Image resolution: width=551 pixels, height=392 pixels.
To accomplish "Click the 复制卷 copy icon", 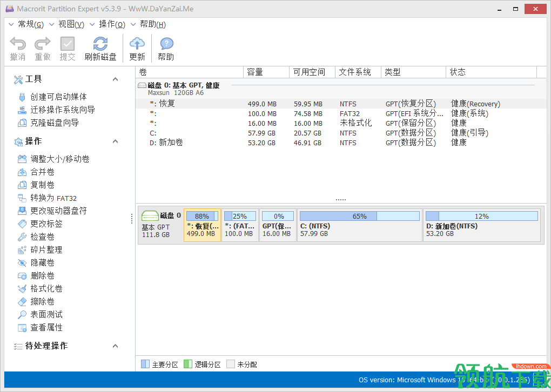I will point(22,185).
